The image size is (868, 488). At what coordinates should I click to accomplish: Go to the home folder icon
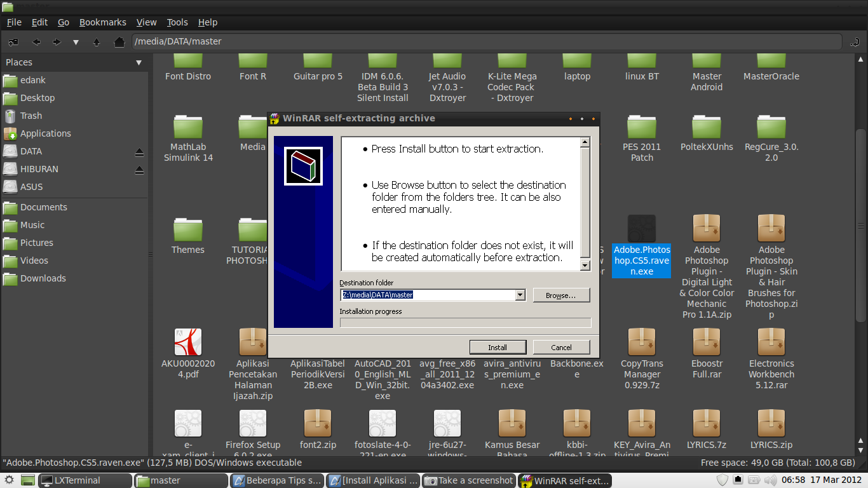(119, 42)
